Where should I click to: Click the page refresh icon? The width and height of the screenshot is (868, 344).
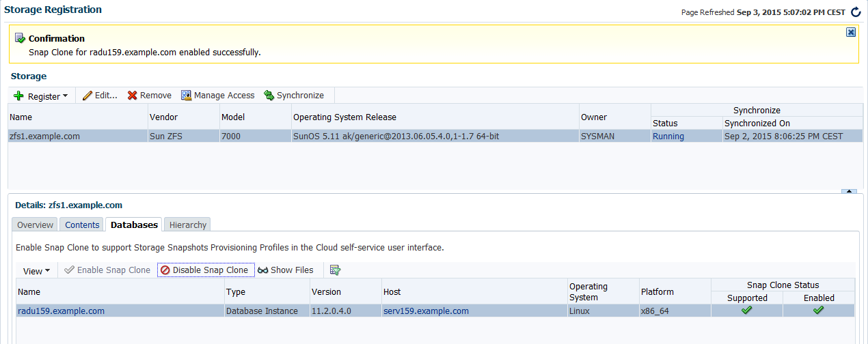point(856,12)
